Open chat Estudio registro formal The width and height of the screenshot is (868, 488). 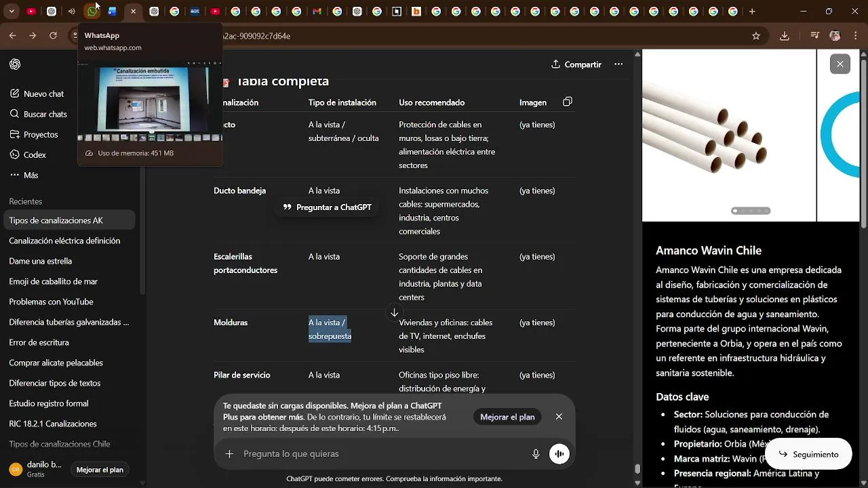tap(70, 403)
